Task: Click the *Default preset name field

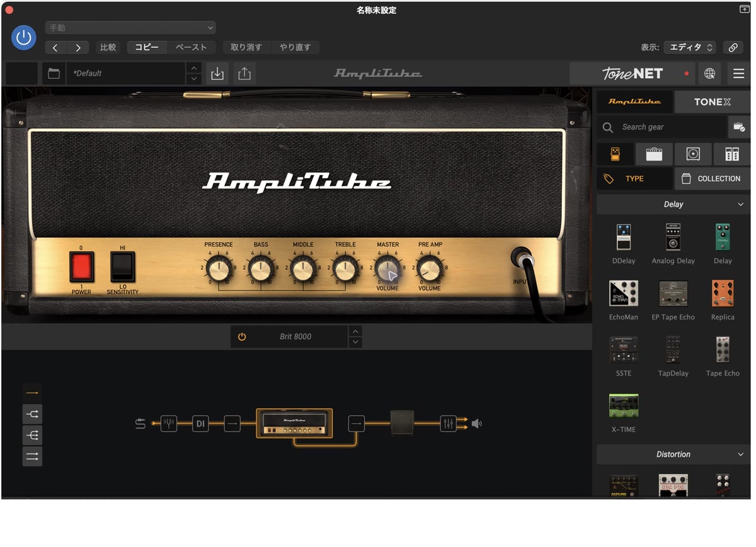Action: pyautogui.click(x=126, y=74)
